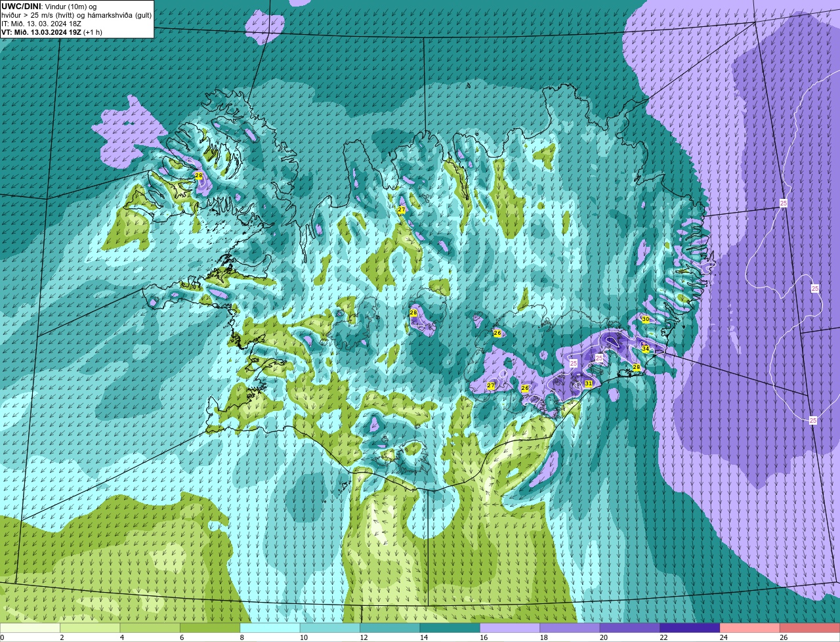Select the 4–6 m/s green legend swatch

pyautogui.click(x=150, y=628)
